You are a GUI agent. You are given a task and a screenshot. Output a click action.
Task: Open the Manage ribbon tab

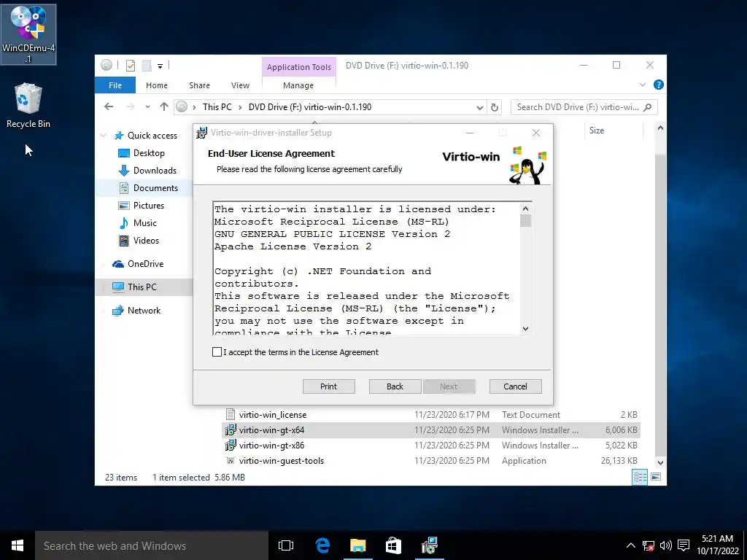pyautogui.click(x=298, y=85)
